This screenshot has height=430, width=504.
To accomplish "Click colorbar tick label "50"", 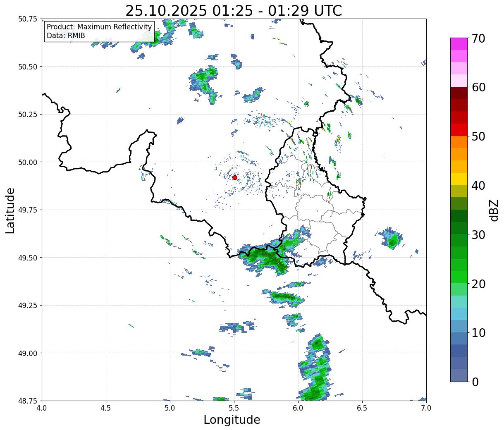I will 478,136.
